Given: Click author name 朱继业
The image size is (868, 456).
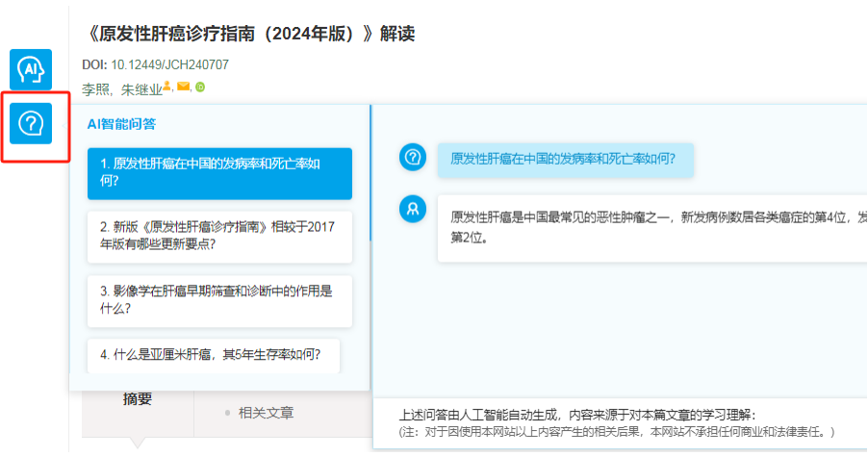Looking at the screenshot, I should click(x=140, y=89).
